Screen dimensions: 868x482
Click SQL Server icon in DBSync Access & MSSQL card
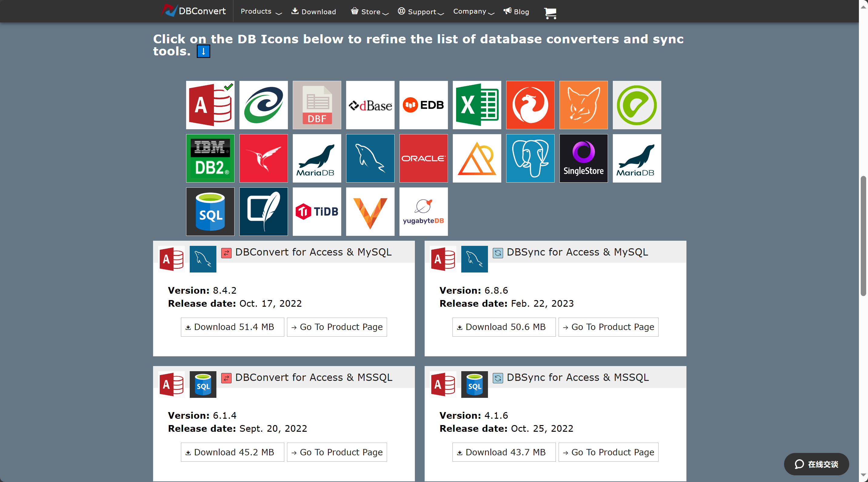pyautogui.click(x=474, y=385)
